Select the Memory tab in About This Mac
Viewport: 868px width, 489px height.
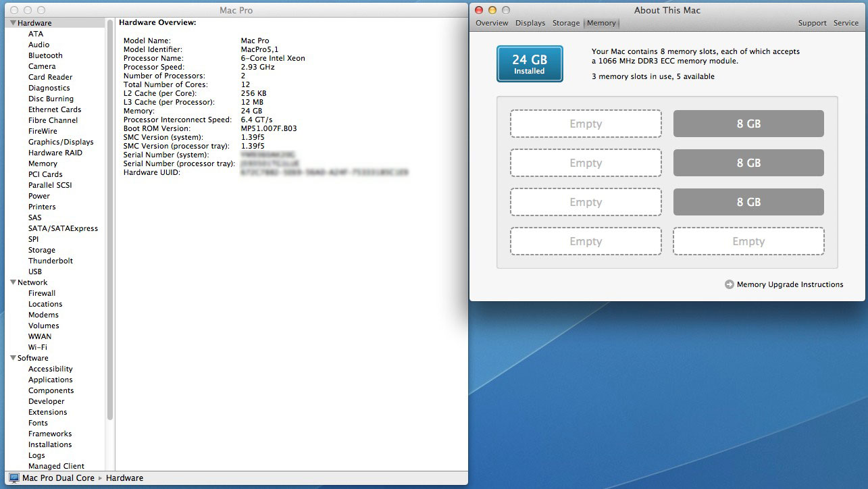tap(601, 23)
